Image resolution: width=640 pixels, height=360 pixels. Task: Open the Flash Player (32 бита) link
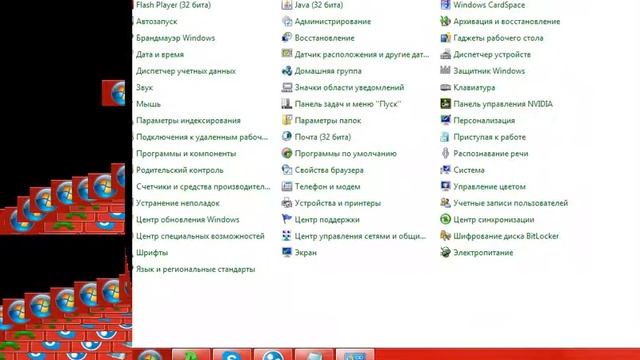(x=173, y=5)
